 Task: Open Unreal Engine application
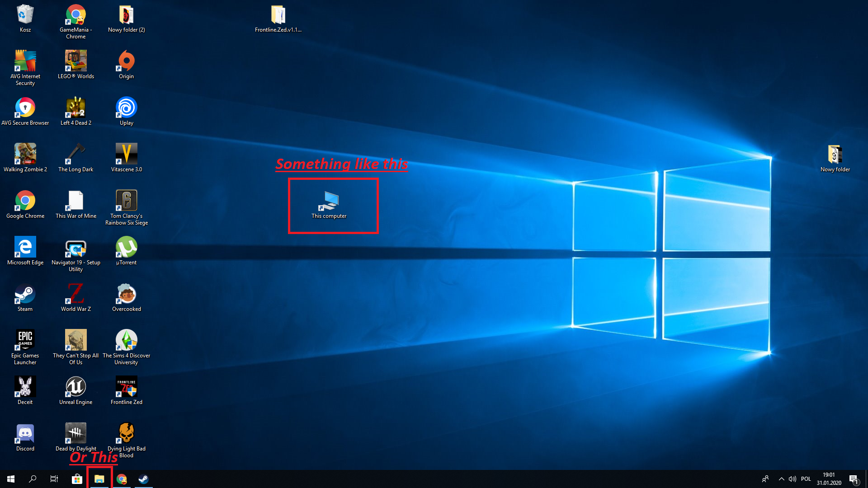pos(75,386)
